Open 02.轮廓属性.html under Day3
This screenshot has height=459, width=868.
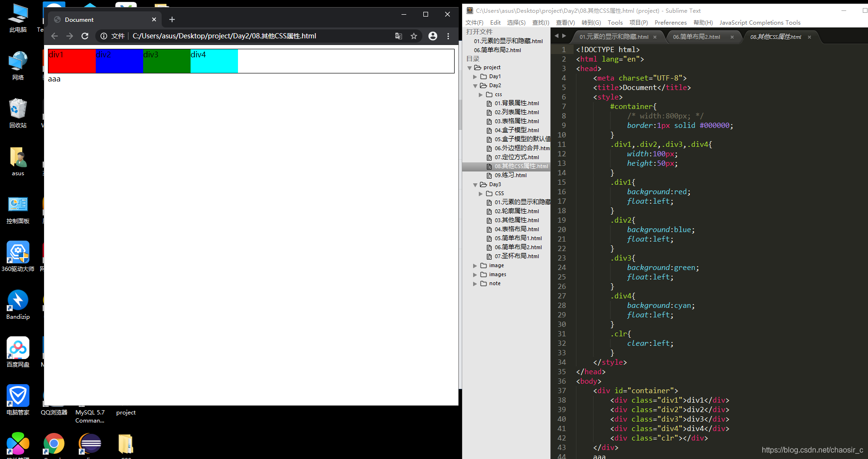point(517,211)
